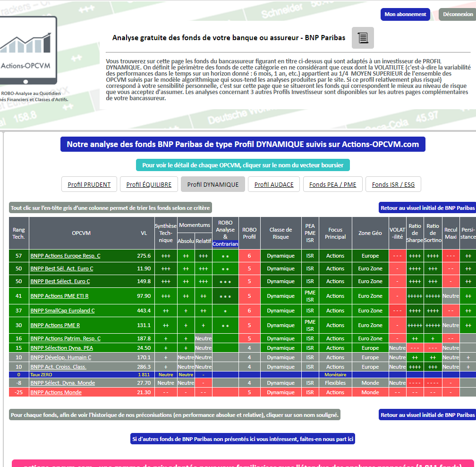Sort funds by VL column header

click(x=144, y=233)
